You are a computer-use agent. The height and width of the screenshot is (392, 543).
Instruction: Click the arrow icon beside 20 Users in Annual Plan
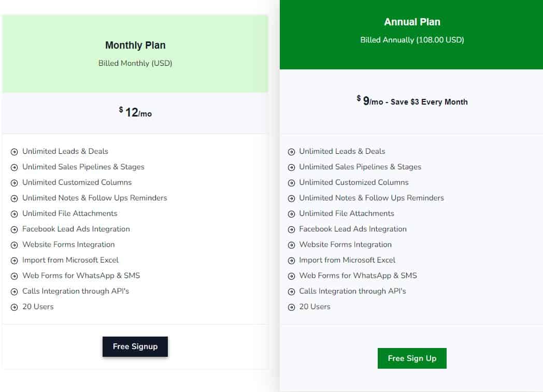291,307
